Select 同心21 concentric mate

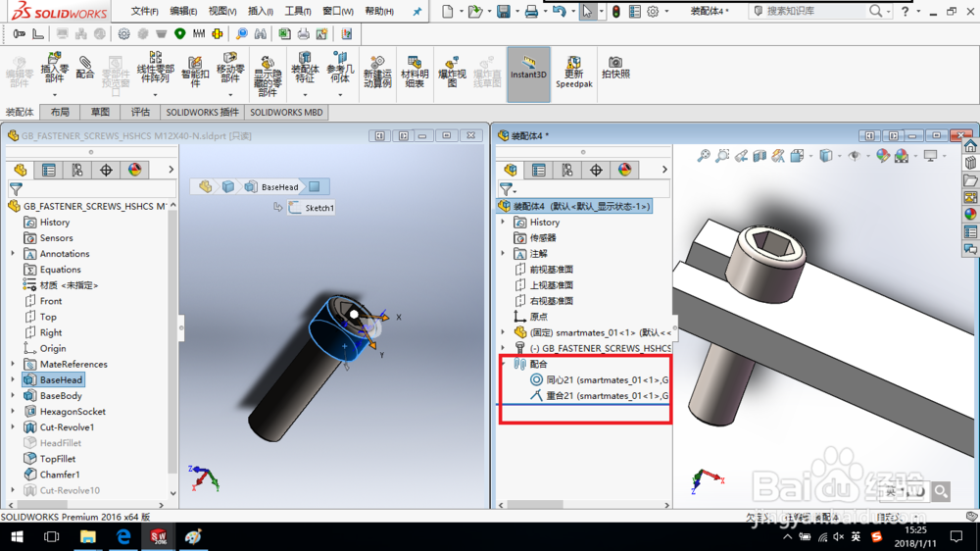click(x=600, y=379)
